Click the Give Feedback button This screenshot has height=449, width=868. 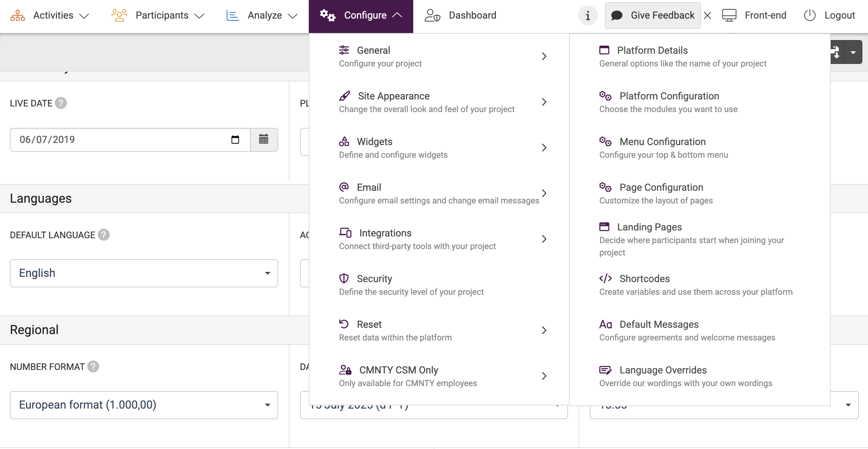click(x=653, y=15)
